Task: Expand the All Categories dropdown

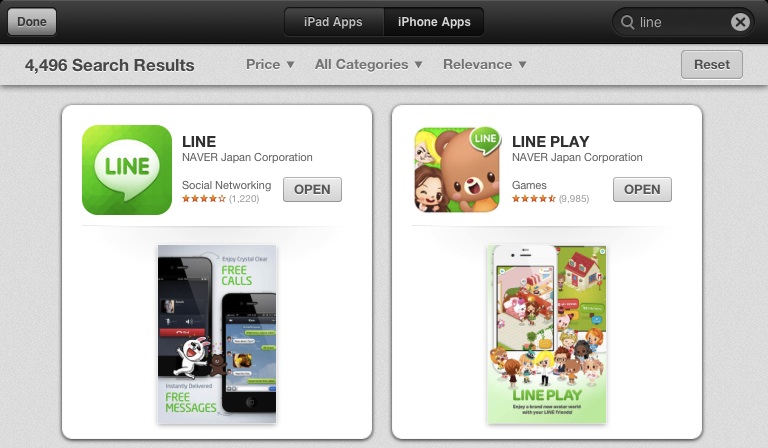Action: [369, 65]
